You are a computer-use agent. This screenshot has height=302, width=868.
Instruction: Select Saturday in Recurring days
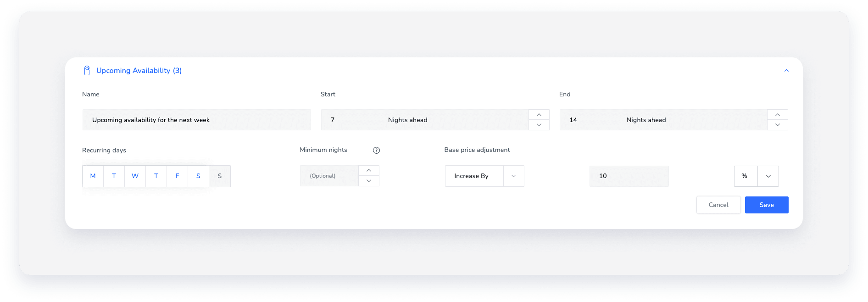(x=198, y=176)
